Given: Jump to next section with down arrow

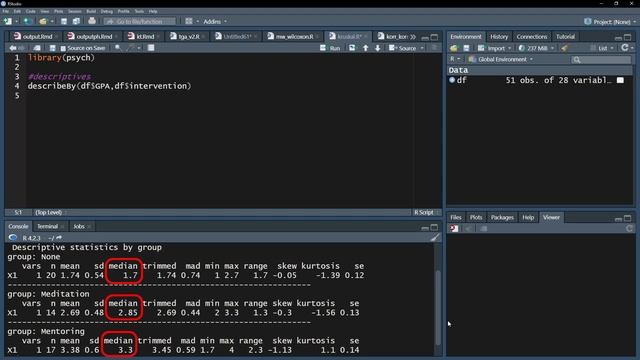Looking at the screenshot, I should (378, 48).
